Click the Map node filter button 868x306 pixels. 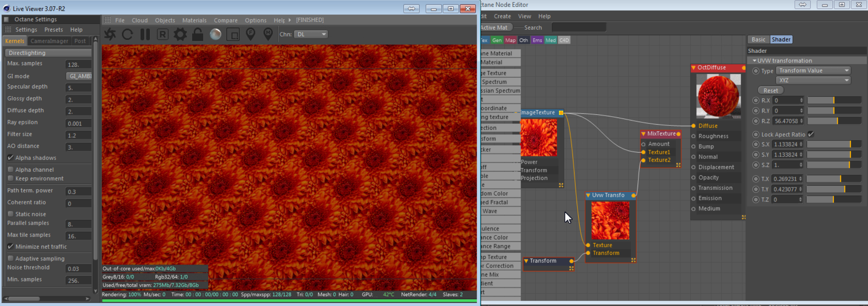510,40
